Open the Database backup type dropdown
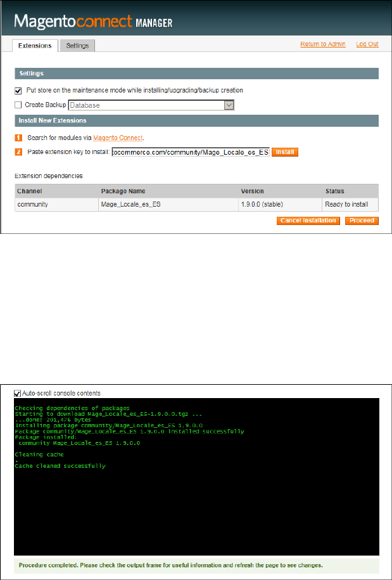The height and width of the screenshot is (580, 392). tap(151, 105)
